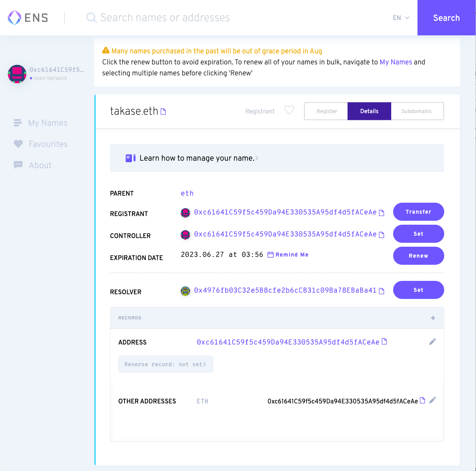Click the calendar icon next to Remind Me

(270, 255)
